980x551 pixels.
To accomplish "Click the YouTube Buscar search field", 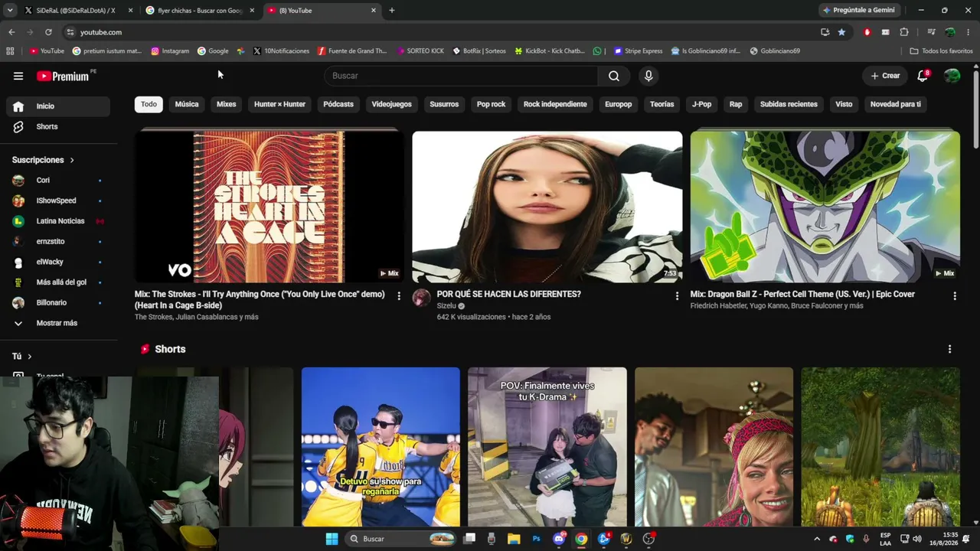I will coord(462,76).
